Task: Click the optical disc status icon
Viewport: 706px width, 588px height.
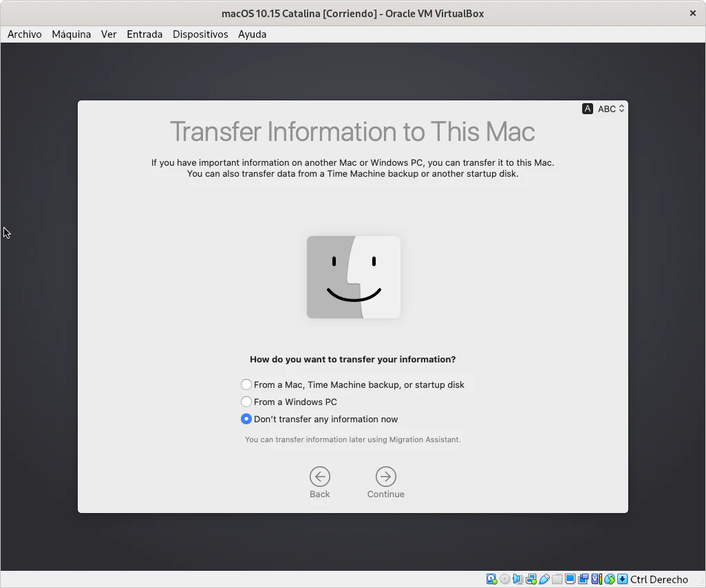Action: 504,579
